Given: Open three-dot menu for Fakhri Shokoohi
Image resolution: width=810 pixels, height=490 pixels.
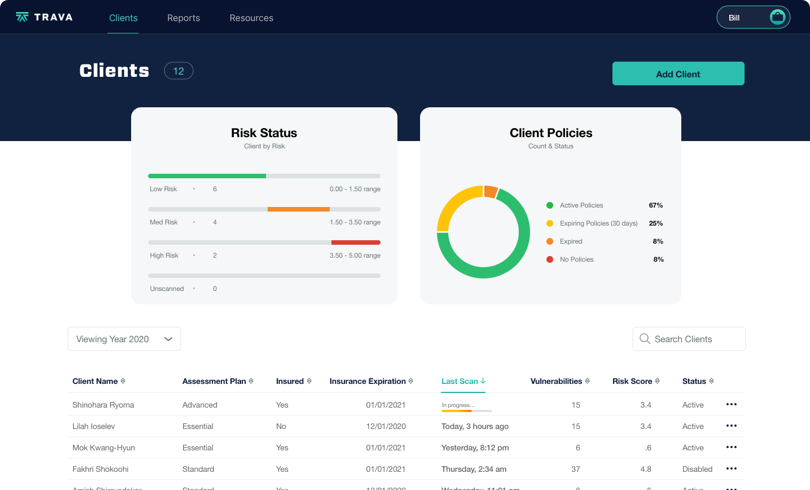Looking at the screenshot, I should pos(731,469).
